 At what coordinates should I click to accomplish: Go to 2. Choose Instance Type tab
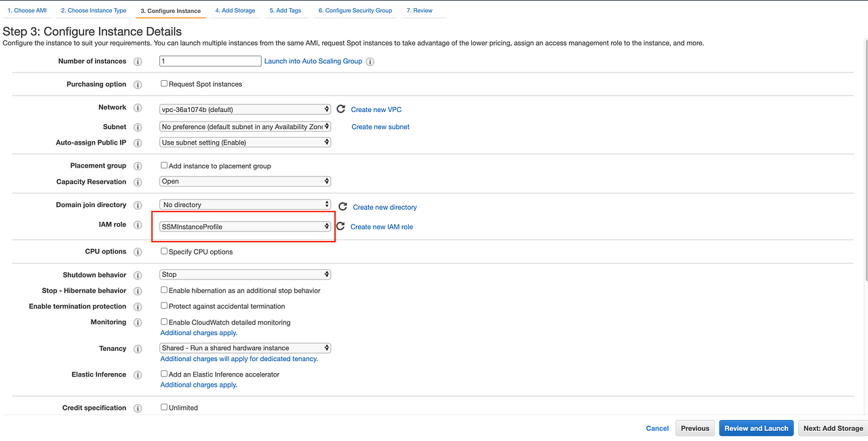point(94,10)
